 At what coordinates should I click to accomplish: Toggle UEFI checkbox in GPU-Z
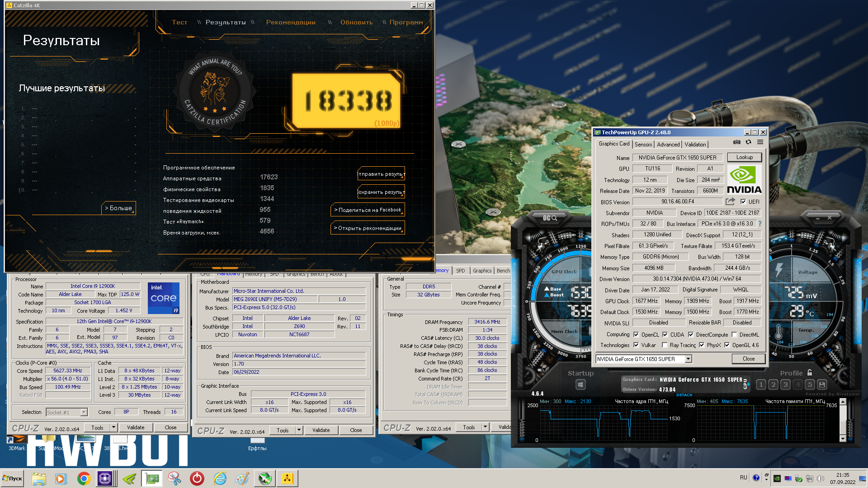[743, 202]
